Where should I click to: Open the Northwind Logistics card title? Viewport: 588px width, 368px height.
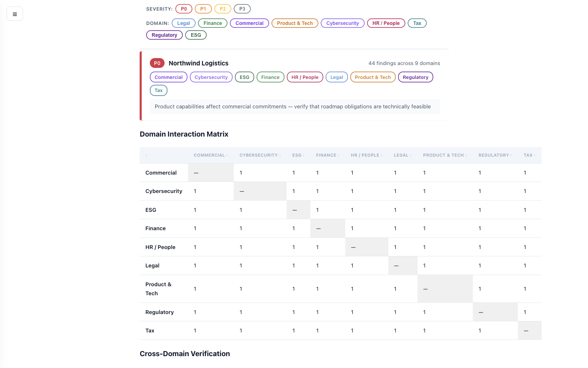click(x=198, y=63)
